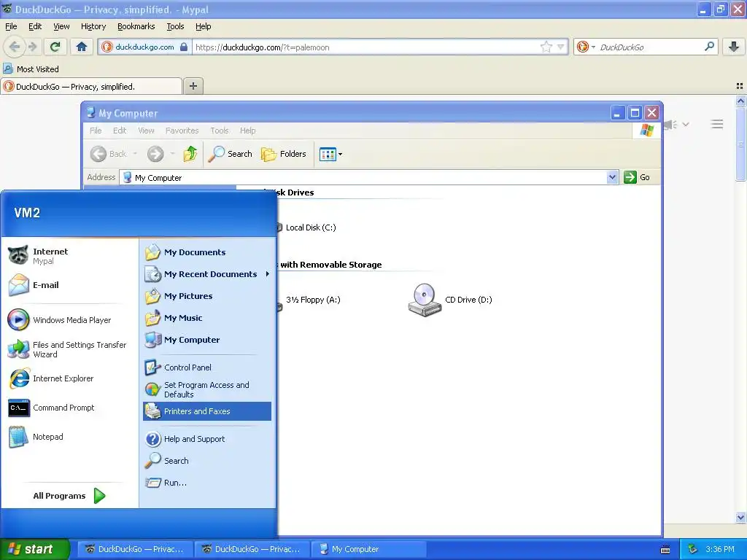Image resolution: width=747 pixels, height=560 pixels.
Task: Select the DuckDuckGo browser tab
Action: click(x=91, y=86)
